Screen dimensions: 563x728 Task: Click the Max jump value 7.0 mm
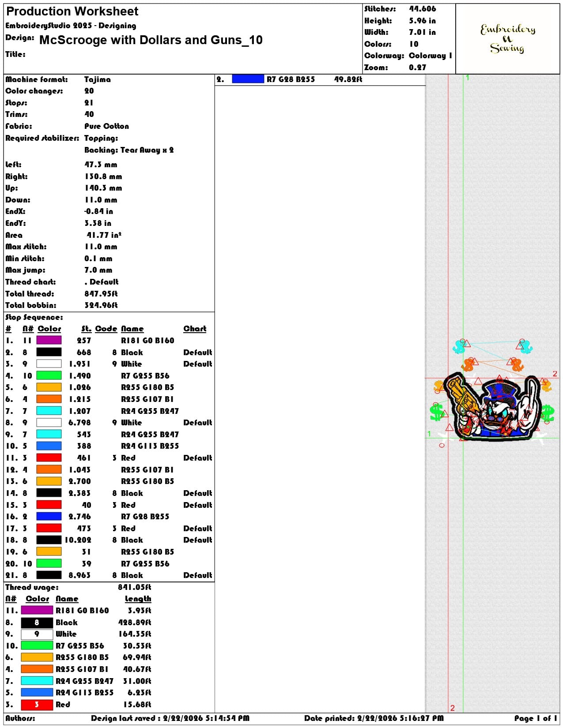pyautogui.click(x=98, y=270)
